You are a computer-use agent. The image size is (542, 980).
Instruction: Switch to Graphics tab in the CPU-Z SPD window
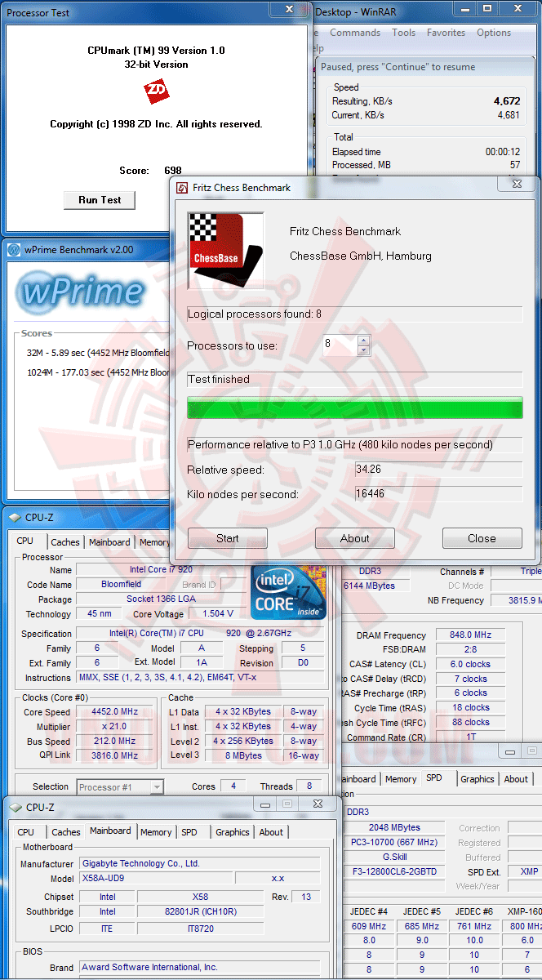(x=478, y=779)
